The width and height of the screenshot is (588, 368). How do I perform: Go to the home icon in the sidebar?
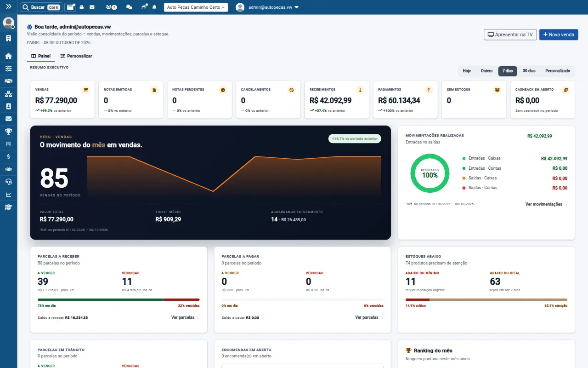pos(8,56)
